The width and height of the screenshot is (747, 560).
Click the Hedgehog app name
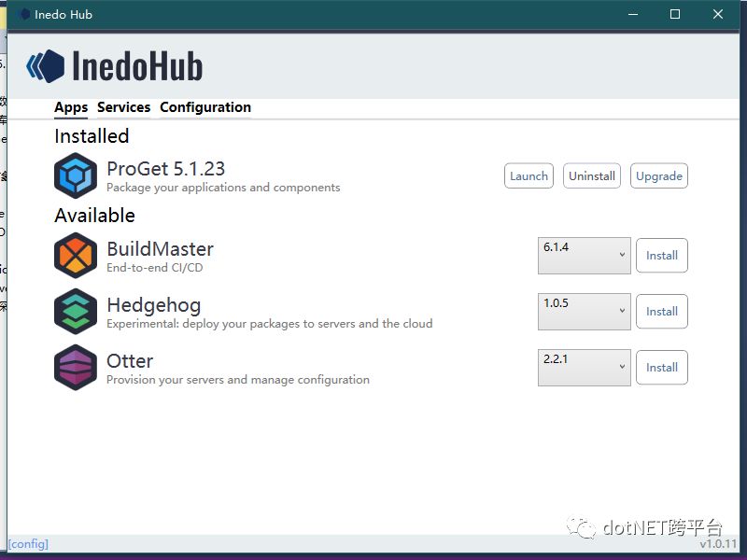[x=154, y=305]
